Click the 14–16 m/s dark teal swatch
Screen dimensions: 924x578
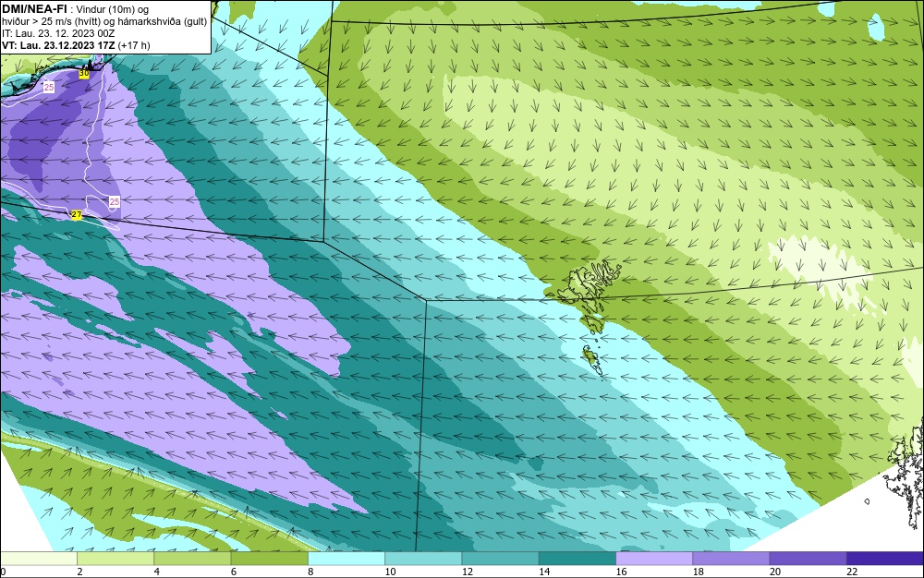(577, 559)
